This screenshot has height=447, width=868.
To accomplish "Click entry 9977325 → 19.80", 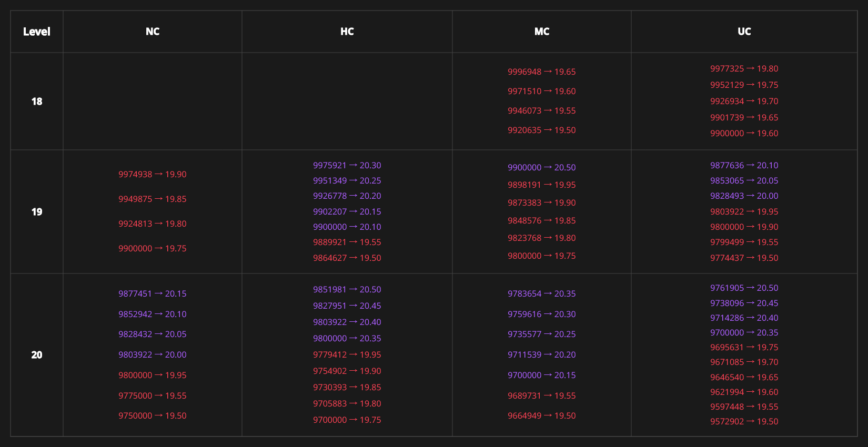I will [744, 68].
